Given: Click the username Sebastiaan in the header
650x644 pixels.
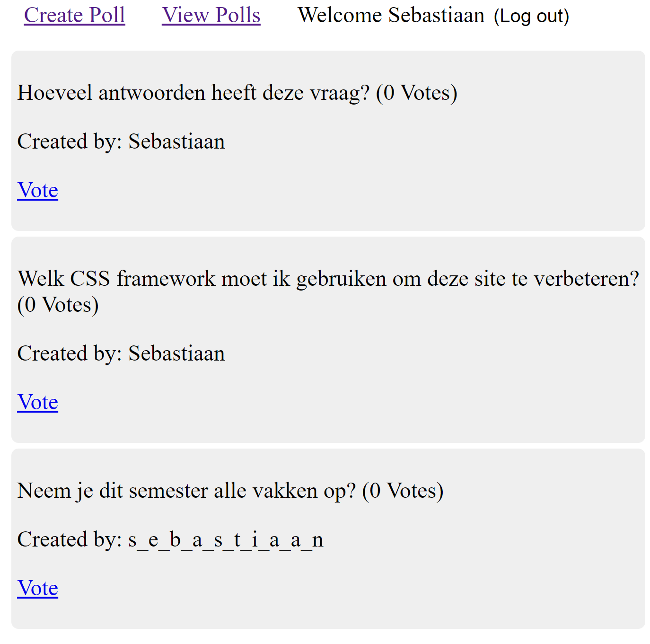Looking at the screenshot, I should (x=437, y=15).
